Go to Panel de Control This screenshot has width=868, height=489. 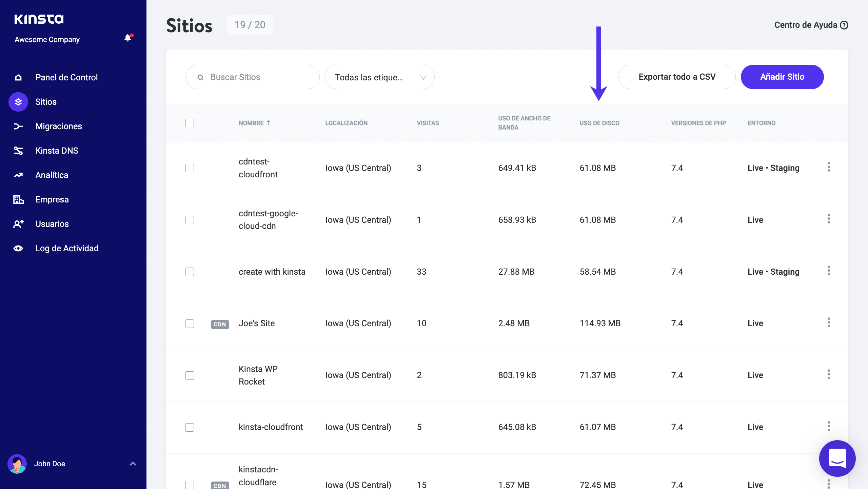point(66,77)
